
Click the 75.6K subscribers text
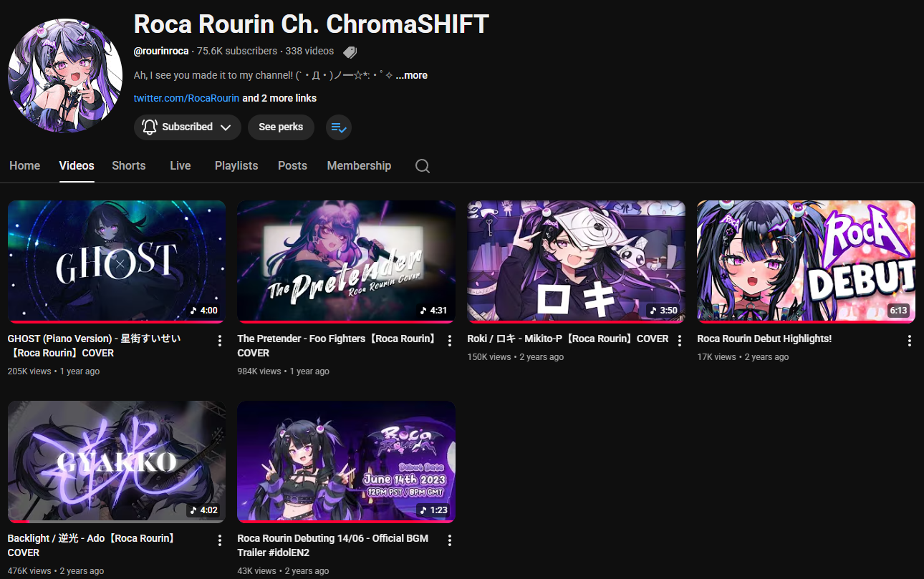237,51
